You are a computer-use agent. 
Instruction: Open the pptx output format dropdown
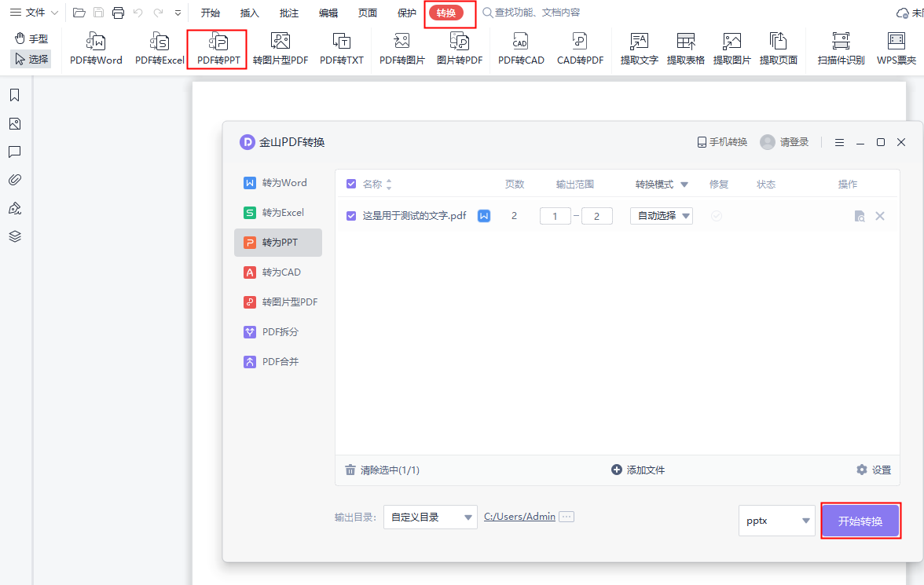tap(776, 521)
